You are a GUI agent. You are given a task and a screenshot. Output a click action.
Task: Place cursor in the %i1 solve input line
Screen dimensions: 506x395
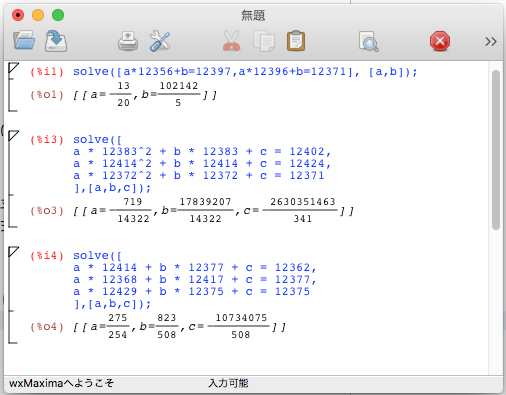tap(245, 72)
